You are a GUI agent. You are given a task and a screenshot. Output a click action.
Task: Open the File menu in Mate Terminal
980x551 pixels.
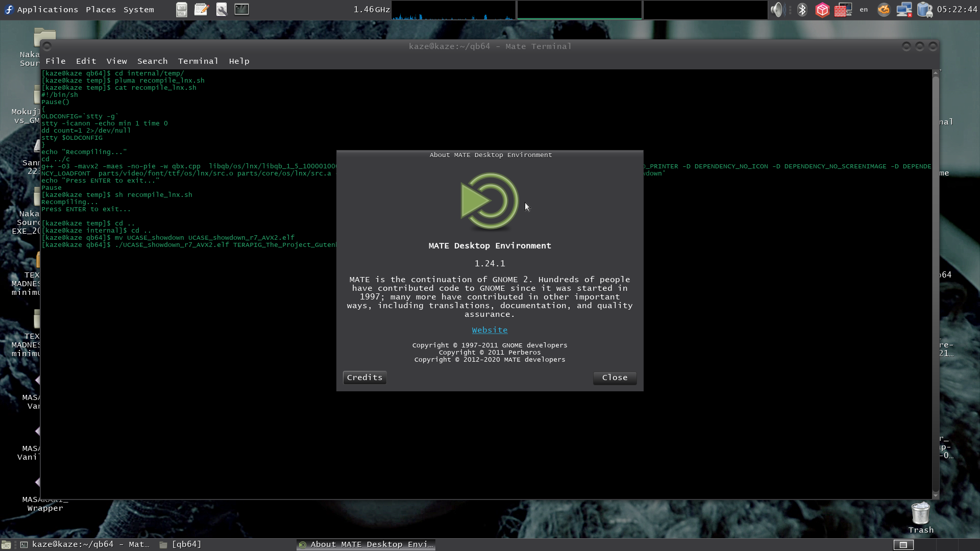coord(56,61)
